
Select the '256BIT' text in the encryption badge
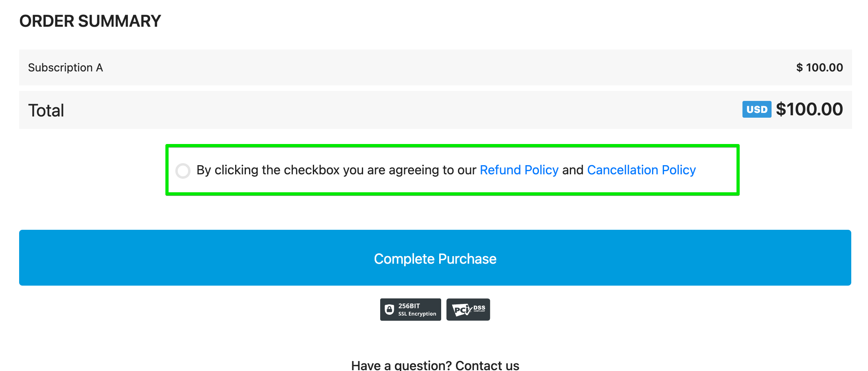pyautogui.click(x=409, y=306)
